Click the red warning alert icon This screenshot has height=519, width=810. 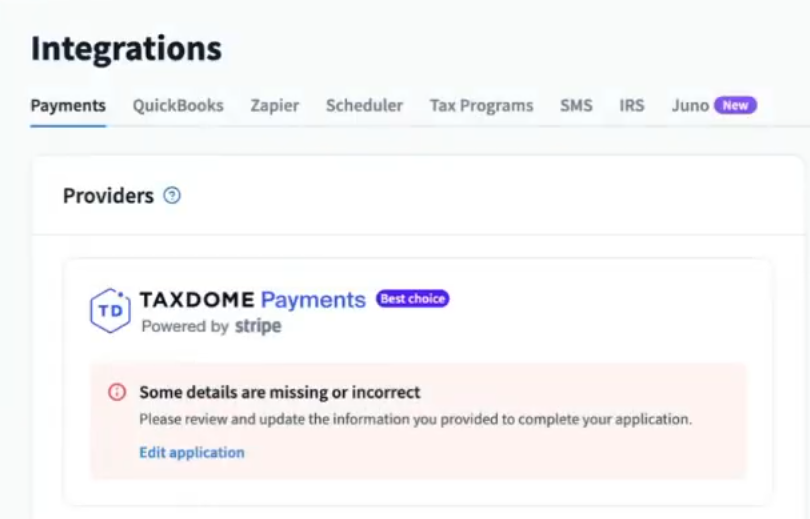pyautogui.click(x=117, y=393)
